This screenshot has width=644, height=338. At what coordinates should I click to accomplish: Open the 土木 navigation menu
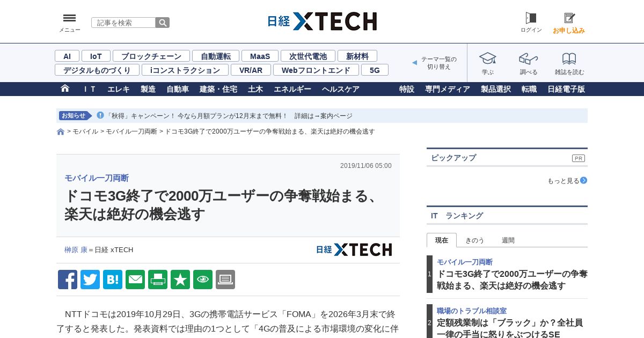click(x=255, y=89)
